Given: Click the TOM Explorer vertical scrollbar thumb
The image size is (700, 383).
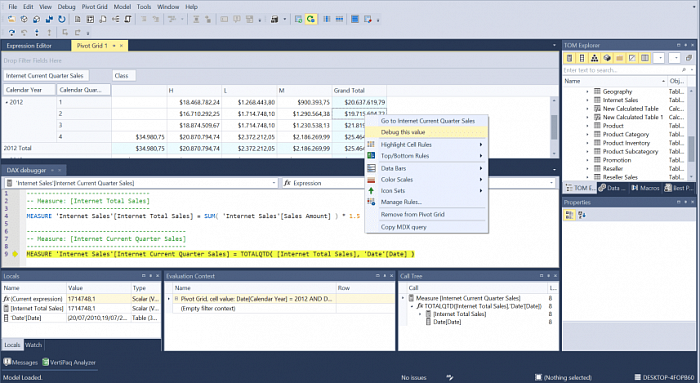Looking at the screenshot, I should tap(692, 149).
